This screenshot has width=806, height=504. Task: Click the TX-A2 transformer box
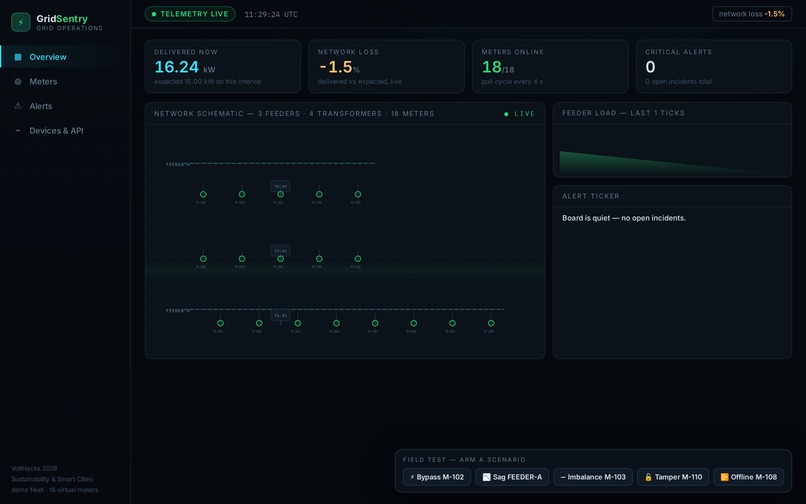click(281, 250)
